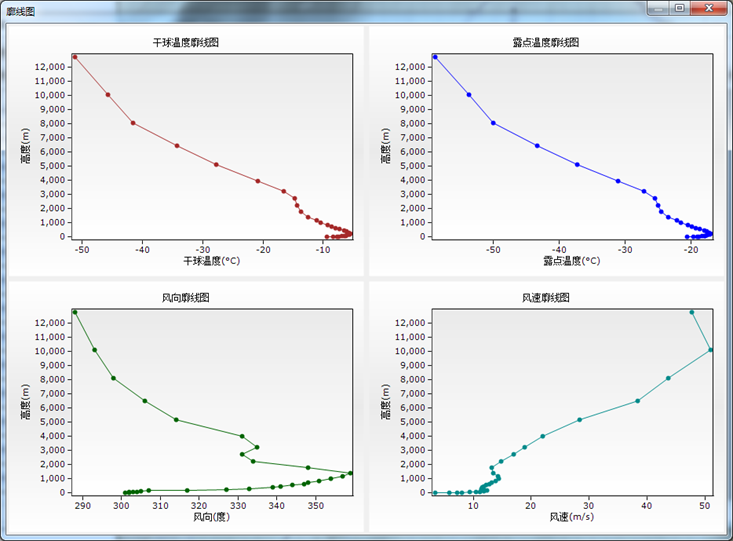Image resolution: width=733 pixels, height=541 pixels.
Task: Minimize the 廓线图 window
Action: pos(658,8)
